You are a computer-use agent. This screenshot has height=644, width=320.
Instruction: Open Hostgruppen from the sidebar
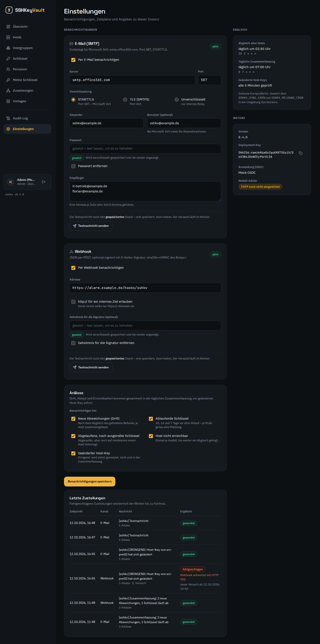click(x=27, y=48)
